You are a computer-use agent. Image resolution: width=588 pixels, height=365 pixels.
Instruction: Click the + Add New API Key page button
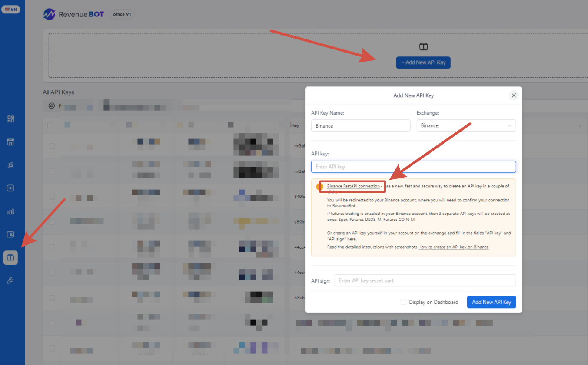(424, 62)
